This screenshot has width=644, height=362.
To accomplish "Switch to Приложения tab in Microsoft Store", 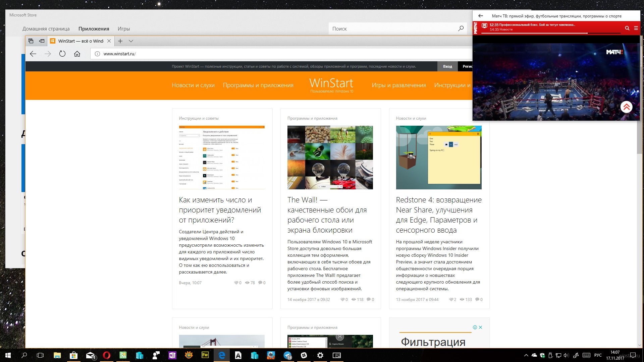I will click(x=94, y=29).
